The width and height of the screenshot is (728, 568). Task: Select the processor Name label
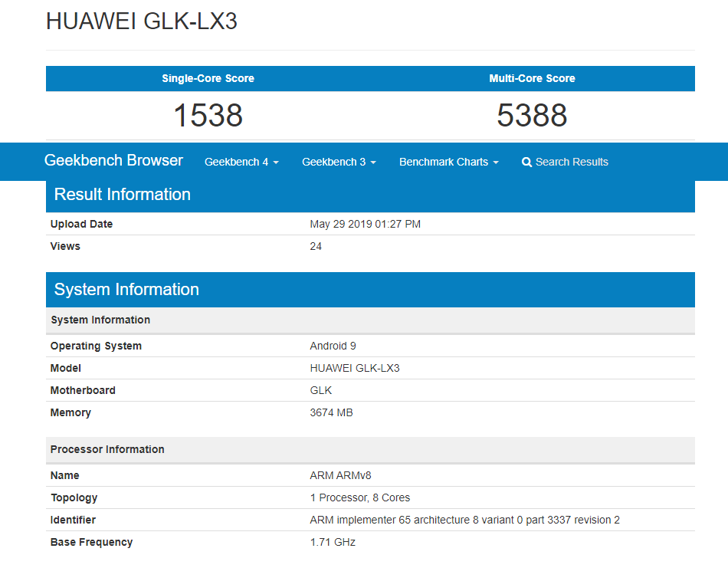pyautogui.click(x=64, y=475)
